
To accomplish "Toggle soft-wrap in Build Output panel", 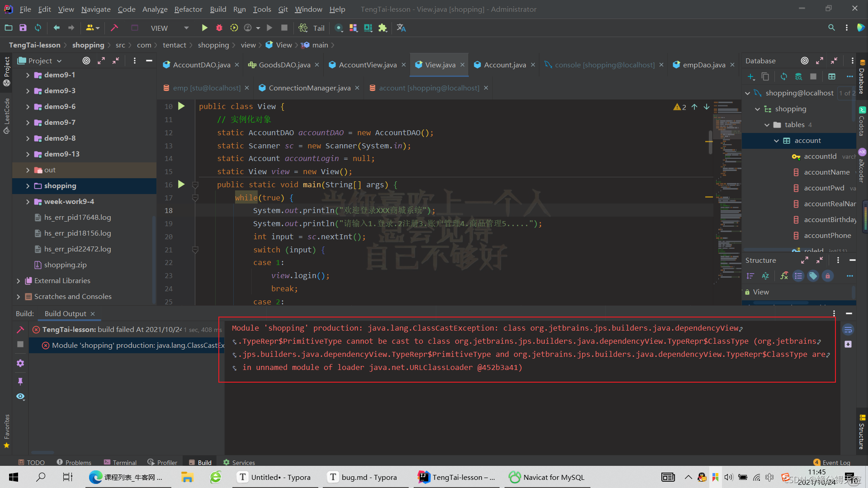I will pos(849,330).
